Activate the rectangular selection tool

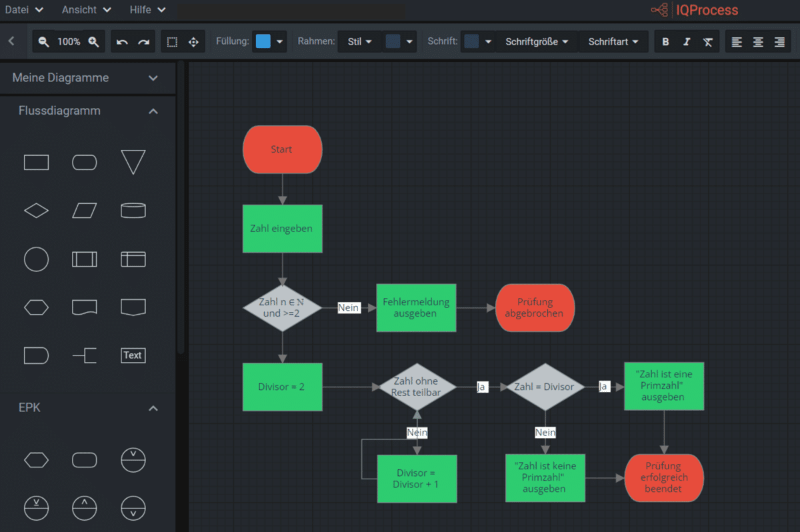[x=172, y=41]
